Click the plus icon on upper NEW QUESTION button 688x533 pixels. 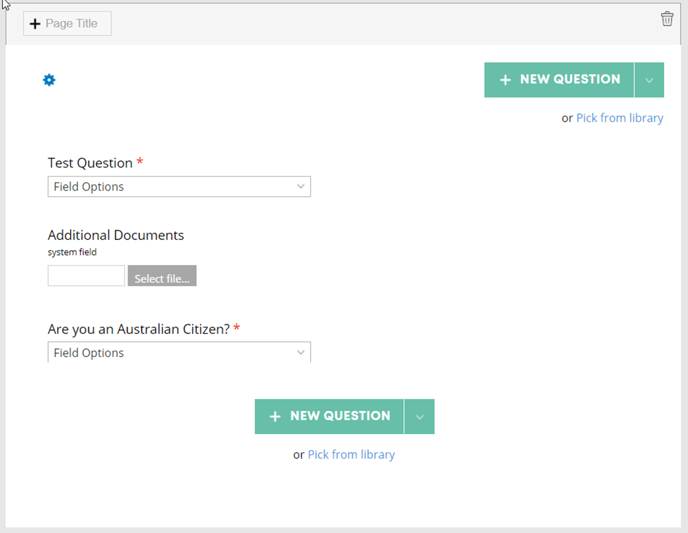click(505, 80)
